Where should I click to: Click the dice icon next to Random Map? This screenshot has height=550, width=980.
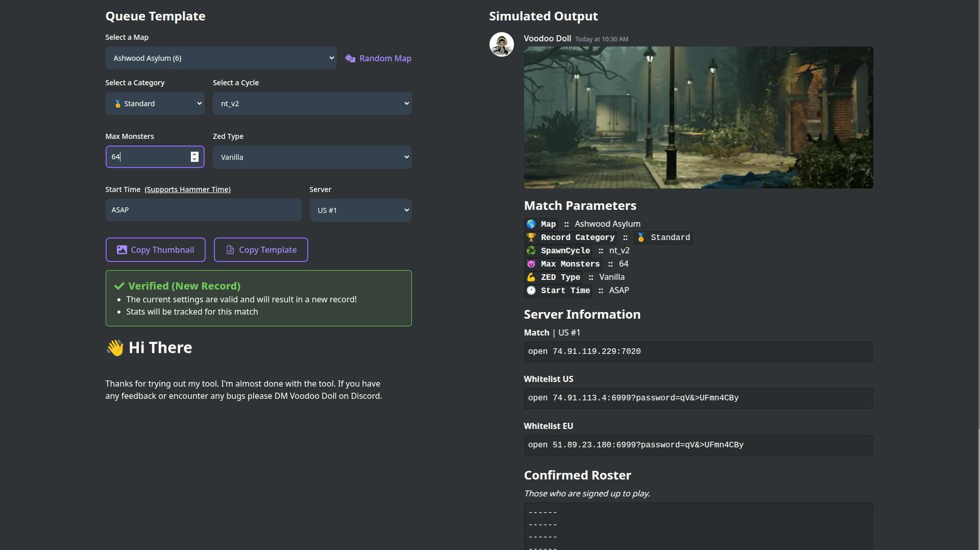click(350, 58)
